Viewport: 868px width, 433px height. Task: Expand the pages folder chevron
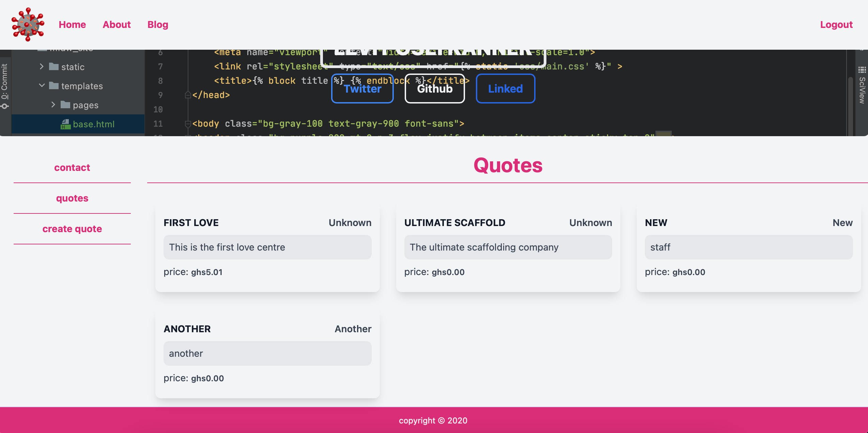[53, 105]
